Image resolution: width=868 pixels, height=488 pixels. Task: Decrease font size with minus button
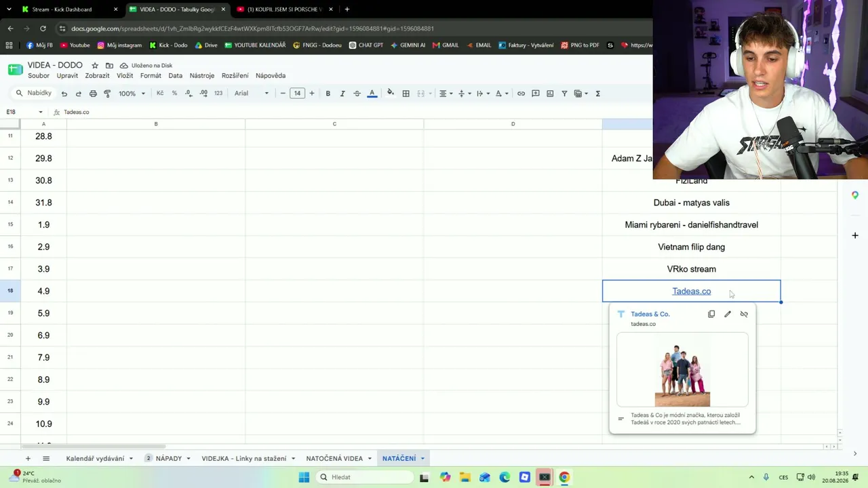(283, 94)
